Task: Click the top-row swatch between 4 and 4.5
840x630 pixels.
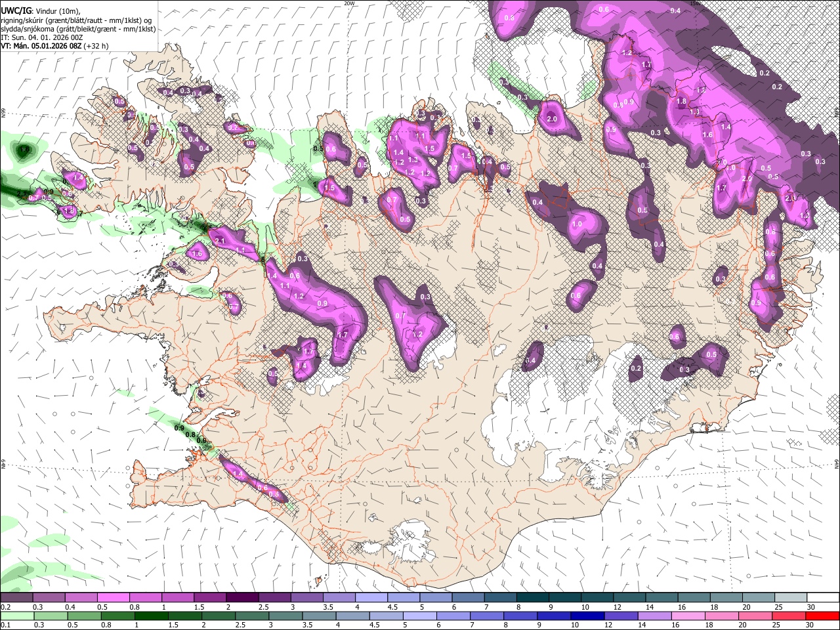Action: pyautogui.click(x=371, y=598)
